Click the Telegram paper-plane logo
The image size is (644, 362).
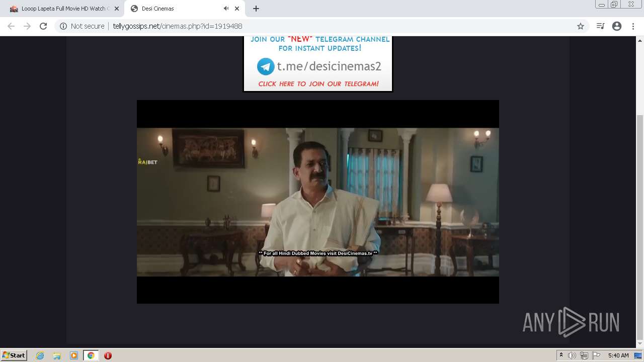point(266,66)
